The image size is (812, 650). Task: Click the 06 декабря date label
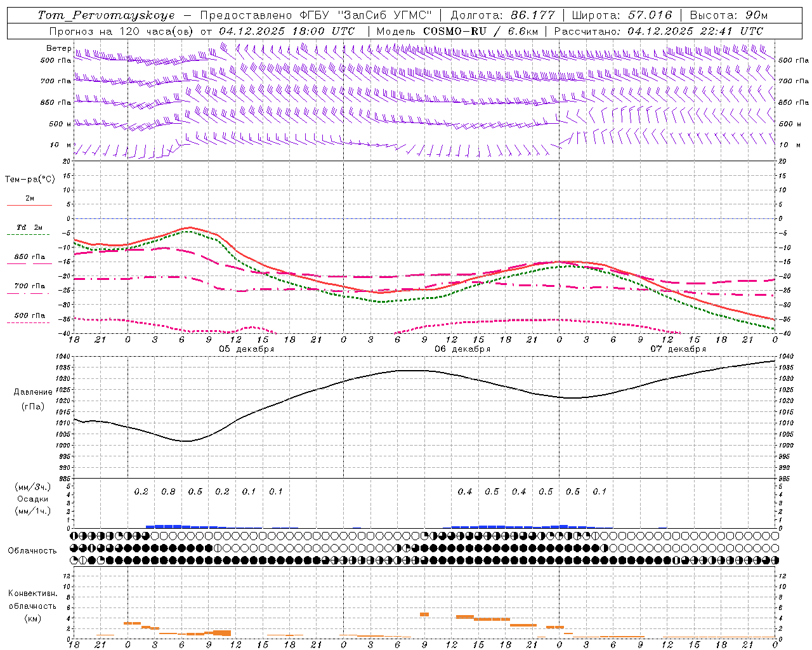point(462,349)
